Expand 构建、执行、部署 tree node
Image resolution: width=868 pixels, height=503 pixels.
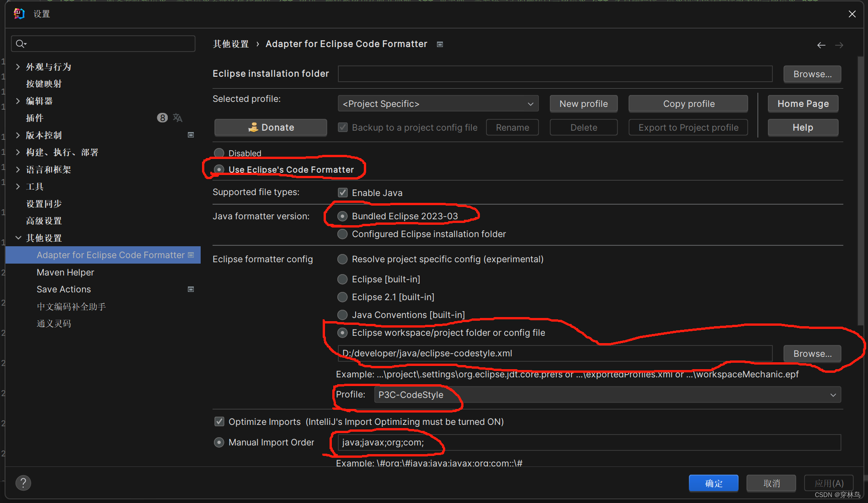(18, 152)
